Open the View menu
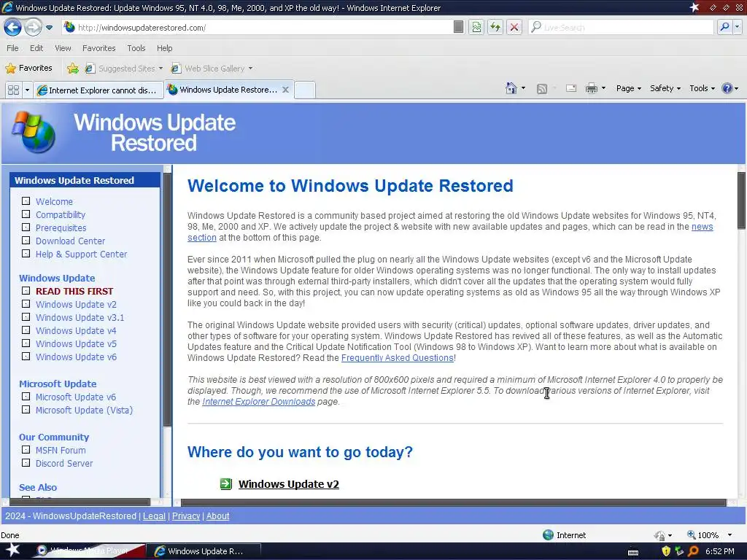The height and width of the screenshot is (560, 747). (63, 48)
